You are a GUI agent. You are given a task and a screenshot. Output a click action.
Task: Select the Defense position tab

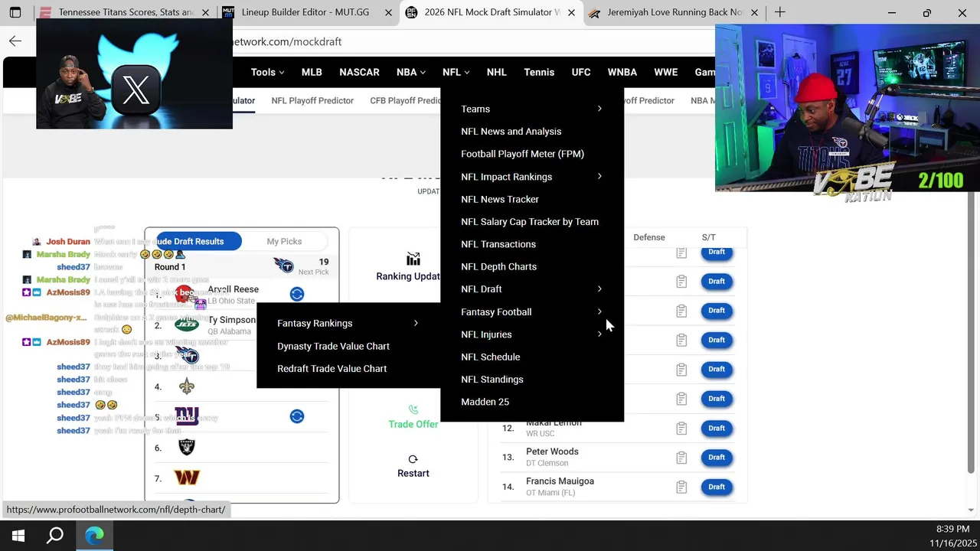(x=649, y=237)
